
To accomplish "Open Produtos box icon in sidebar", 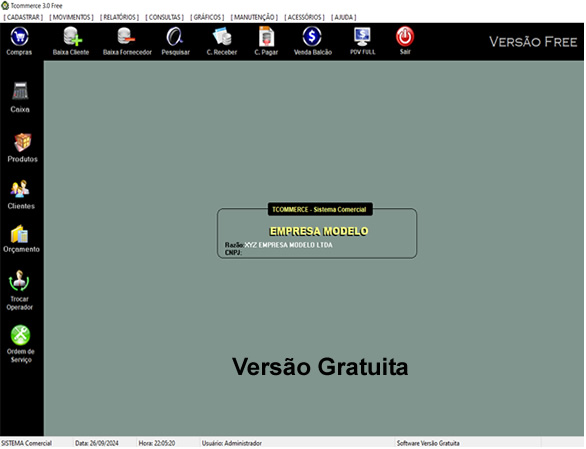I will (x=22, y=142).
